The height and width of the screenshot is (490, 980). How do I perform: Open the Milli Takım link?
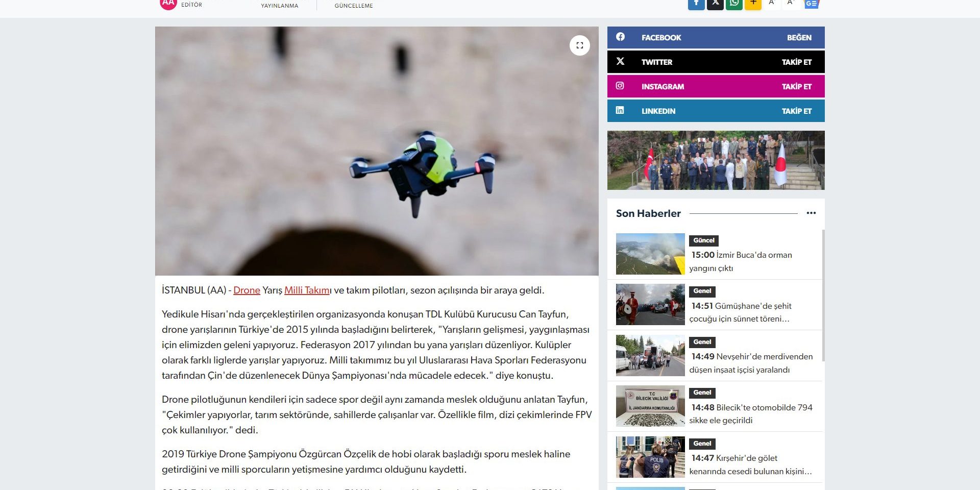[307, 290]
